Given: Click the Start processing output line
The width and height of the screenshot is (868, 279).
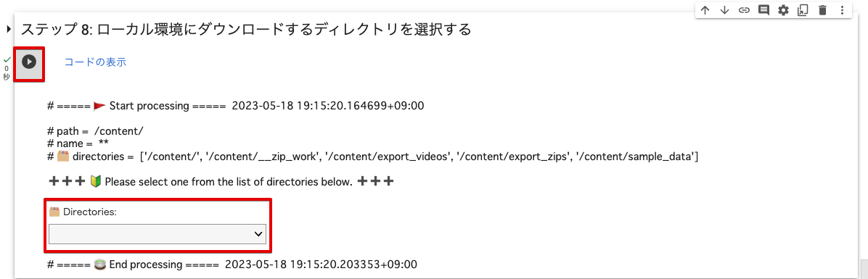Looking at the screenshot, I should point(237,105).
